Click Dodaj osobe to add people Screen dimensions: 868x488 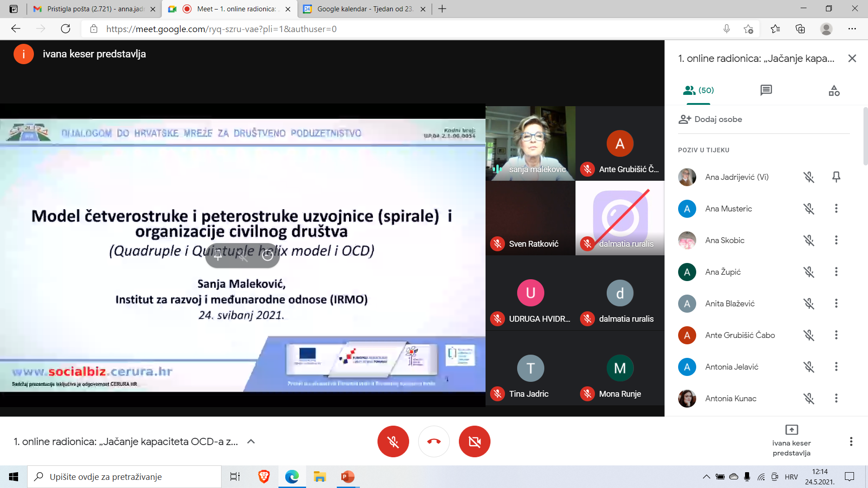pos(710,119)
